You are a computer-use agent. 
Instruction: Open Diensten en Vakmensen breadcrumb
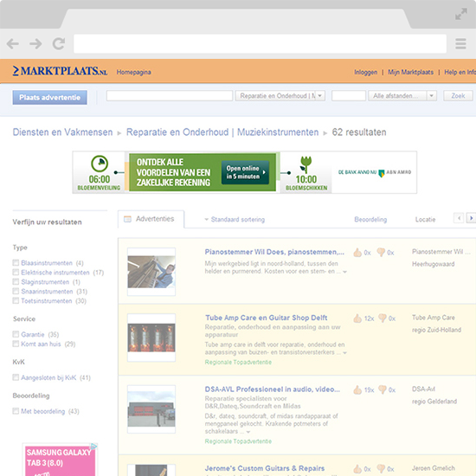(62, 132)
